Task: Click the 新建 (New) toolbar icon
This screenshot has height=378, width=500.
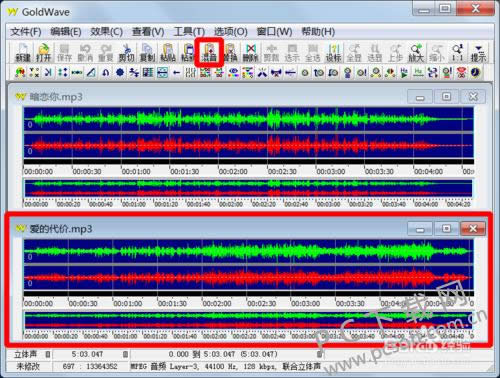Action: [23, 53]
